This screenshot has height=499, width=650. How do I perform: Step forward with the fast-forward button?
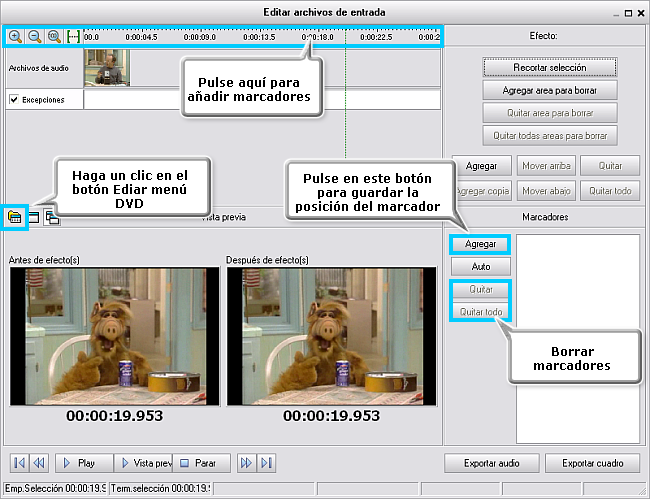(x=246, y=463)
